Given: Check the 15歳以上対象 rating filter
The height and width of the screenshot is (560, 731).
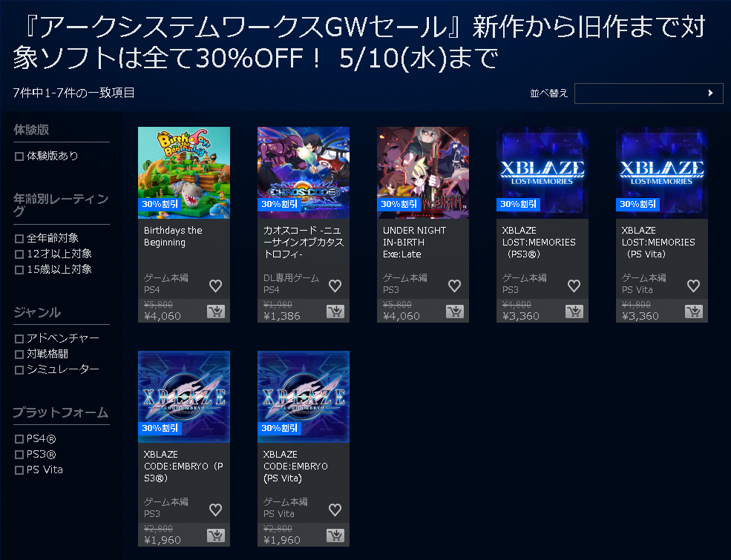Looking at the screenshot, I should click(19, 270).
